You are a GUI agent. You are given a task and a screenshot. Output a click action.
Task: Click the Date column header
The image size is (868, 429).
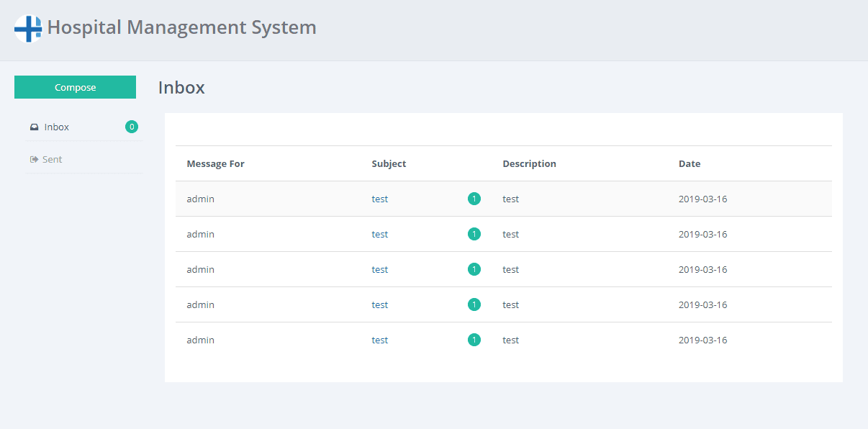pos(689,164)
